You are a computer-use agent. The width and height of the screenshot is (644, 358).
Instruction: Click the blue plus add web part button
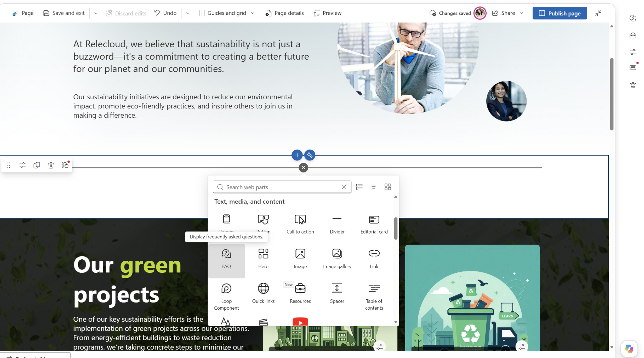coord(297,155)
